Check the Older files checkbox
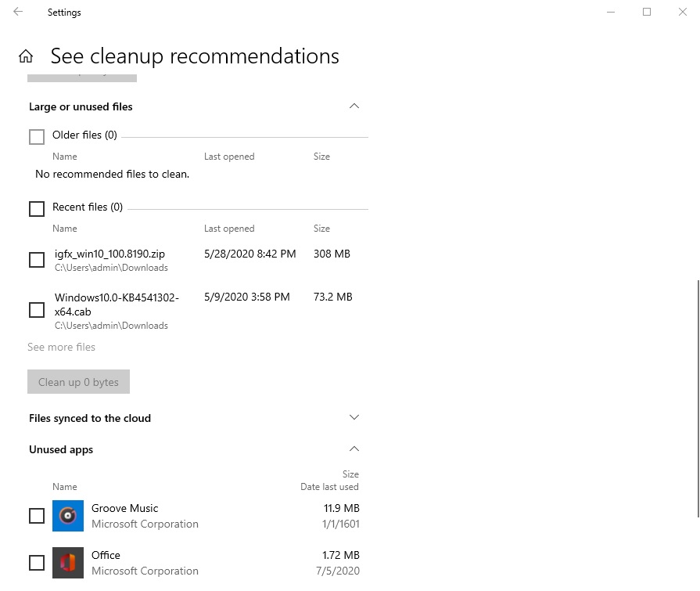The image size is (700, 591). tap(36, 136)
